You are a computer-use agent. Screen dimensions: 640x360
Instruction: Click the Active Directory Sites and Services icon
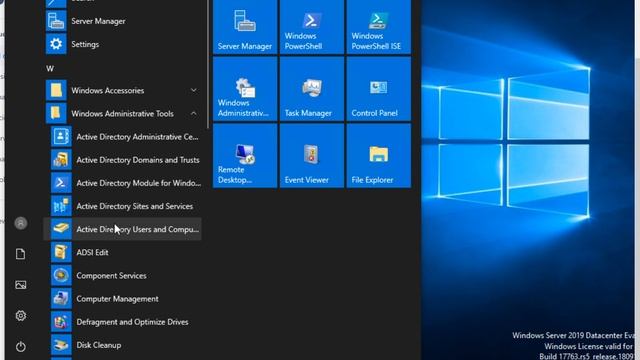click(61, 206)
